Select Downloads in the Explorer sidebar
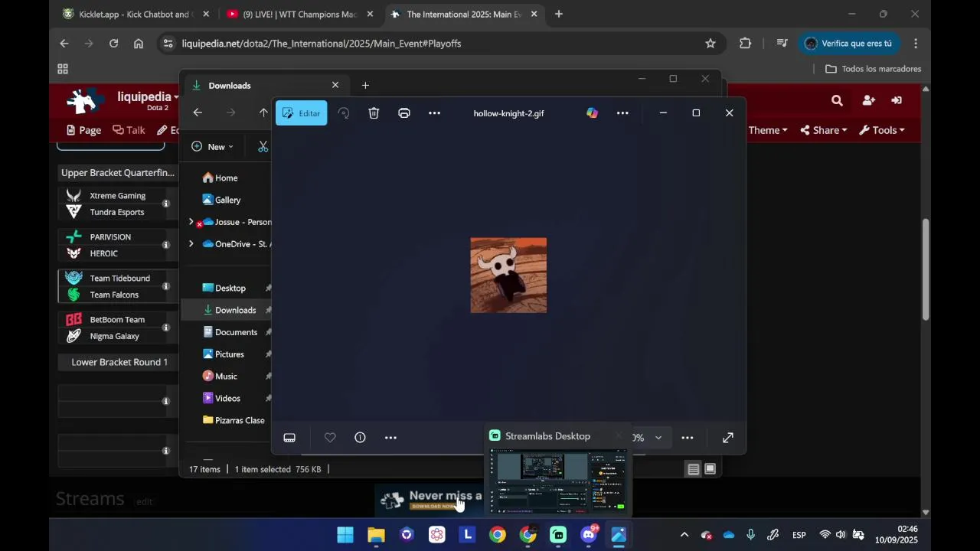The image size is (980, 551). point(230,310)
